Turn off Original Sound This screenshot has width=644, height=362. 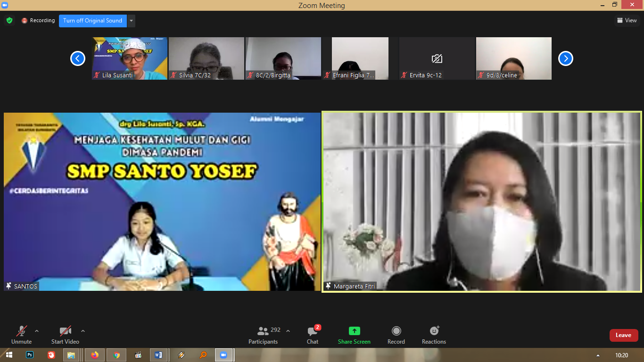pos(93,21)
